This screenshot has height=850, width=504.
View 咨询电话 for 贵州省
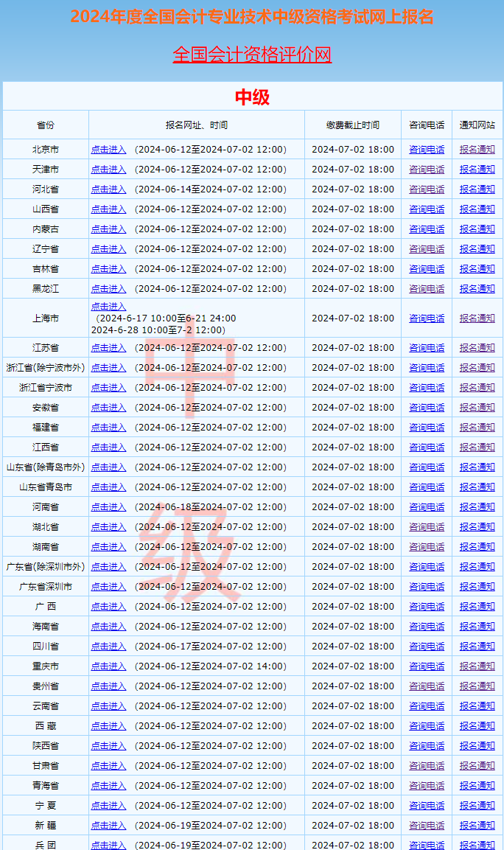[427, 686]
